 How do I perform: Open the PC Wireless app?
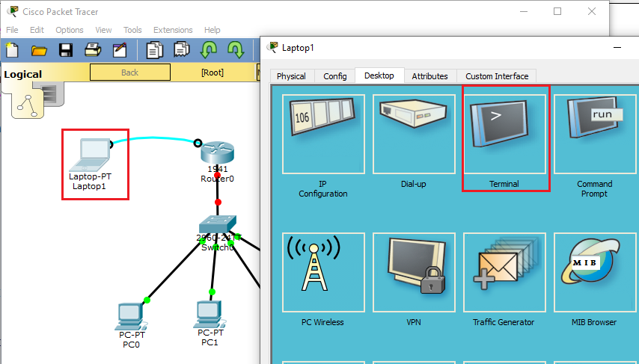tap(323, 274)
